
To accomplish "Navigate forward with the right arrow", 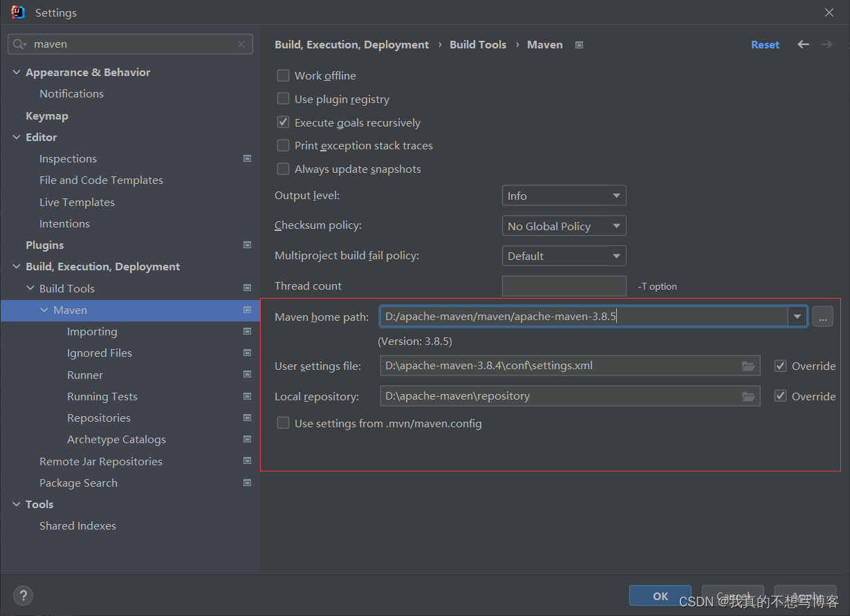I will click(826, 44).
